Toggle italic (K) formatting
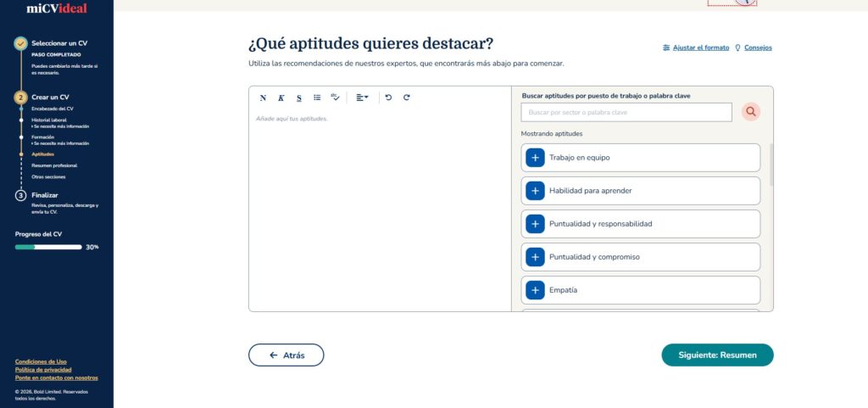 (x=281, y=98)
